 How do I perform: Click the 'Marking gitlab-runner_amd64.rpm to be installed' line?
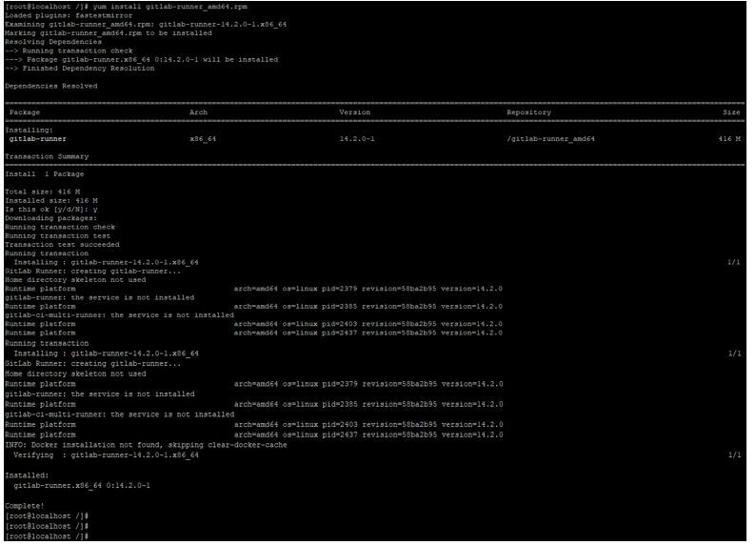point(109,33)
